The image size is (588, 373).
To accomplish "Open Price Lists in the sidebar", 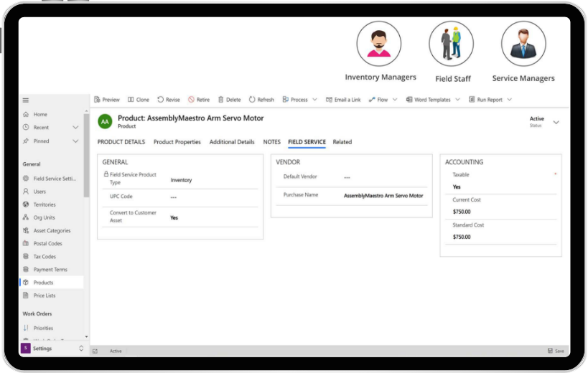I will coord(44,296).
